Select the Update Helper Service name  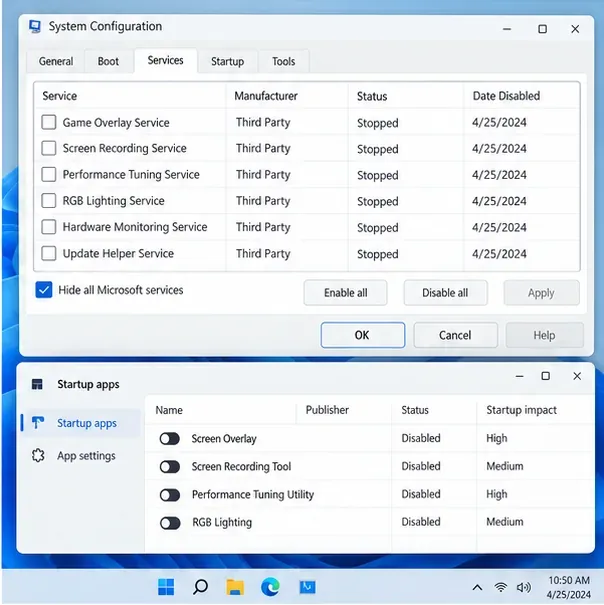click(x=118, y=253)
